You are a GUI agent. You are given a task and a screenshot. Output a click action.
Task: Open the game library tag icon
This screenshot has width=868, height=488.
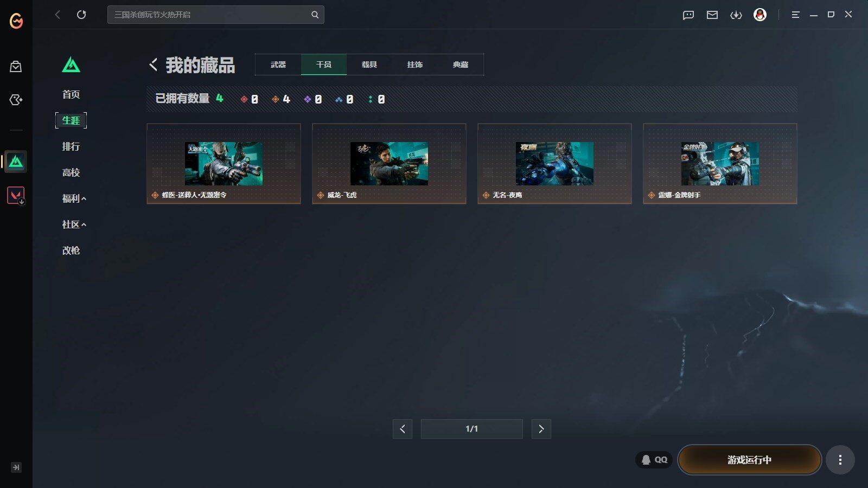(16, 100)
